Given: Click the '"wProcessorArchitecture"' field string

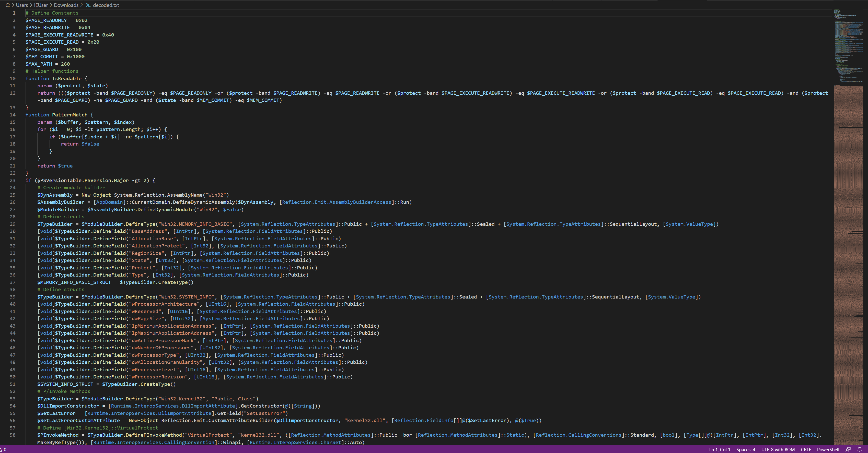Looking at the screenshot, I should (x=164, y=304).
